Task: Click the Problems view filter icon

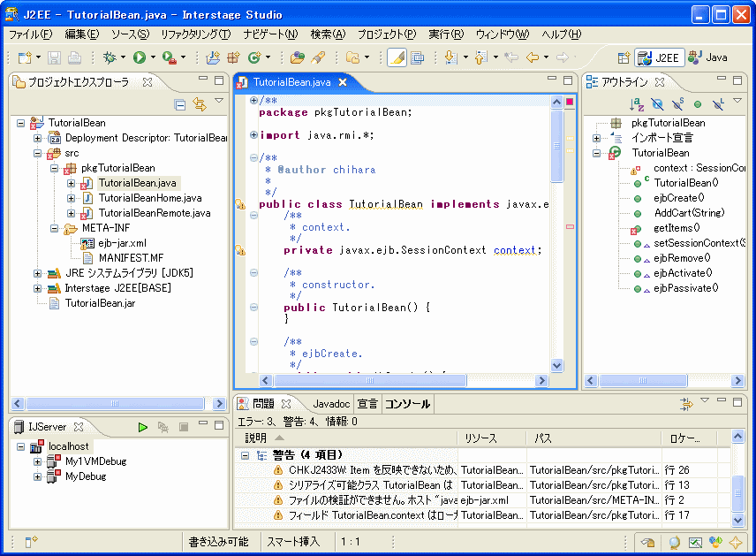Action: tap(686, 404)
